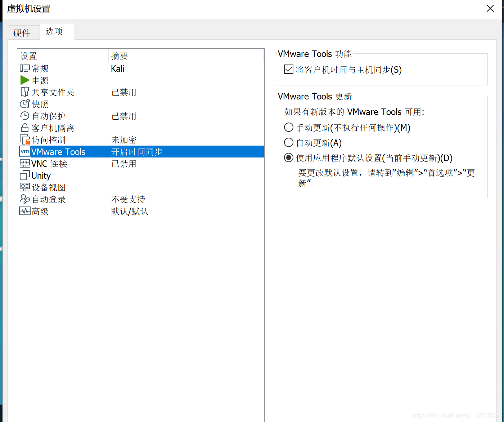Click the VMware Tools vm icon
504x422 pixels.
click(x=24, y=151)
